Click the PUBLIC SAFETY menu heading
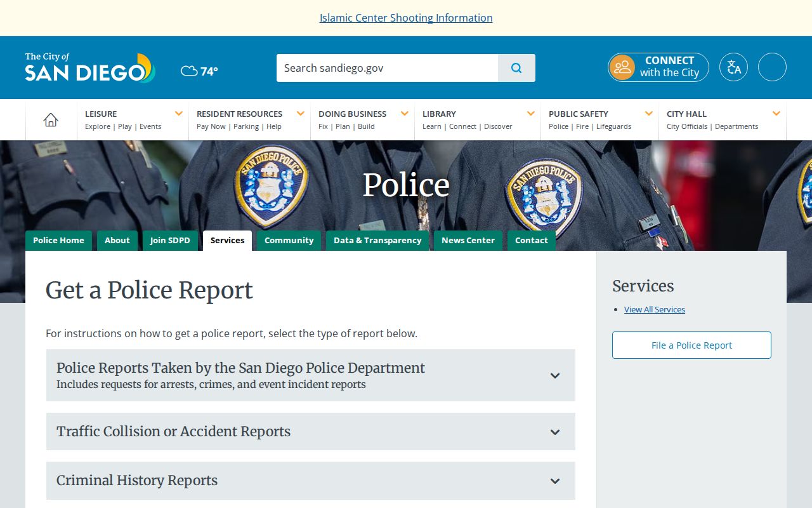 point(579,114)
